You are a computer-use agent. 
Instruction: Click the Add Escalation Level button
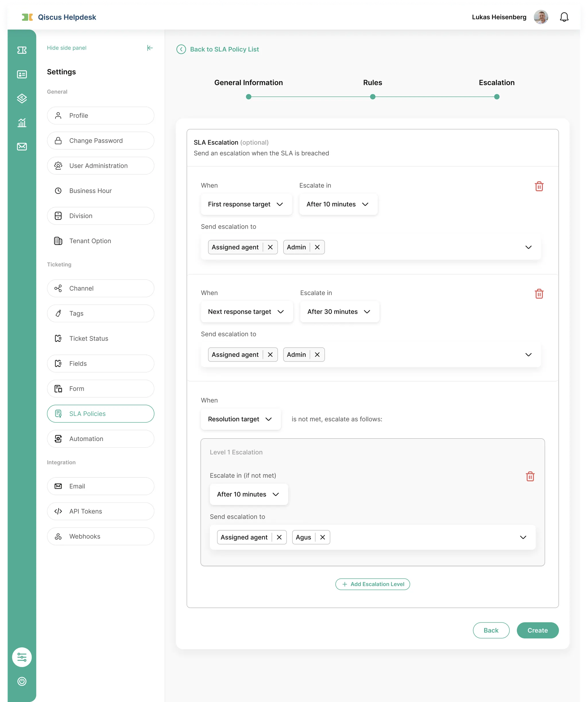point(372,584)
